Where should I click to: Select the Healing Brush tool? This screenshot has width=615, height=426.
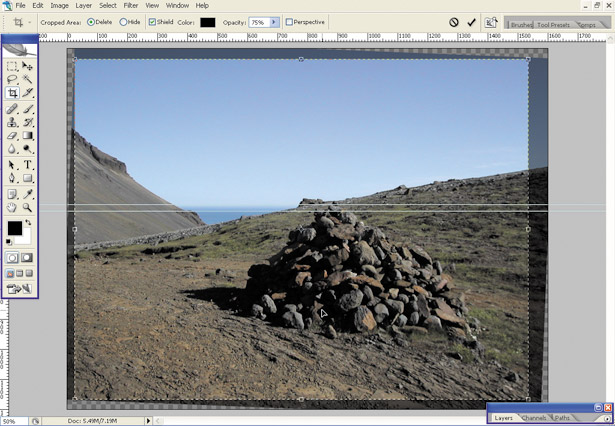click(12, 109)
